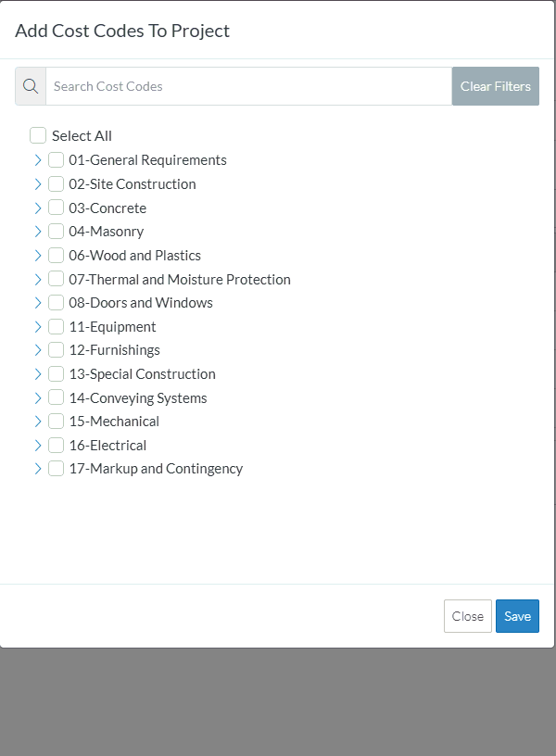
Task: Expand the 13-Special Construction chevron
Action: pos(38,373)
